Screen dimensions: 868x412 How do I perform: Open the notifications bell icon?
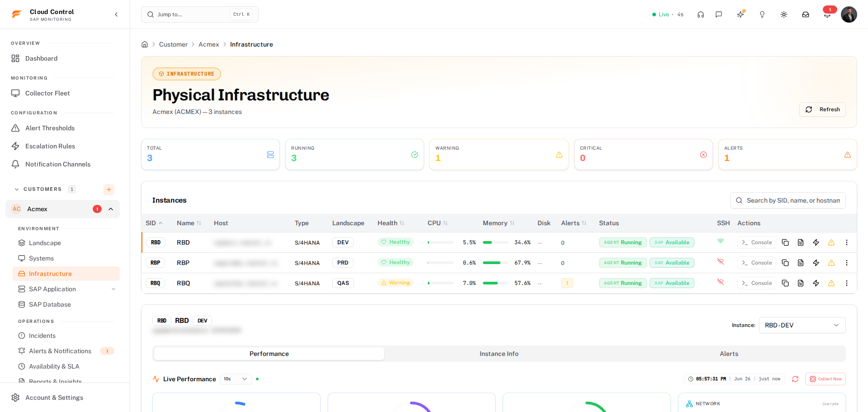827,14
